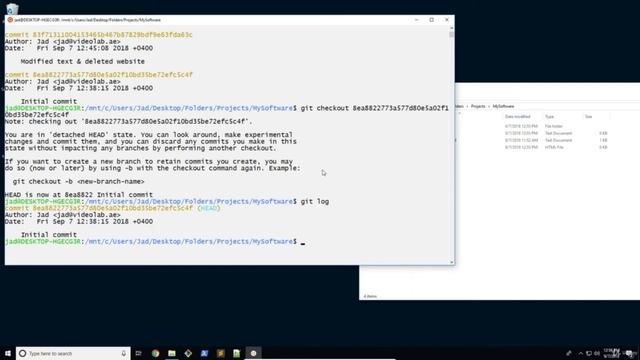Viewport: 640px width, 360px height.
Task: Open the Windows Start menu
Action: pyautogui.click(x=8, y=353)
